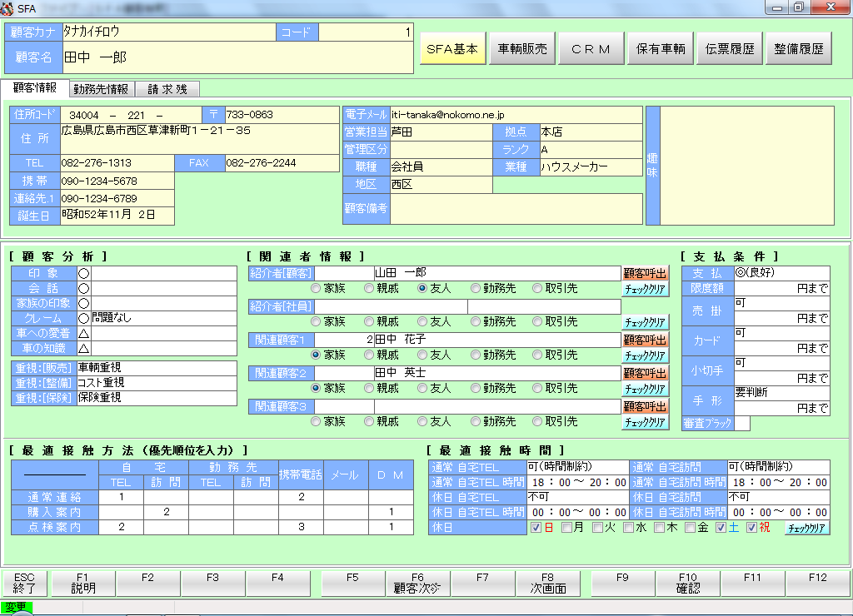Switch to the CRM screen
This screenshot has height=616, width=853.
[x=591, y=49]
